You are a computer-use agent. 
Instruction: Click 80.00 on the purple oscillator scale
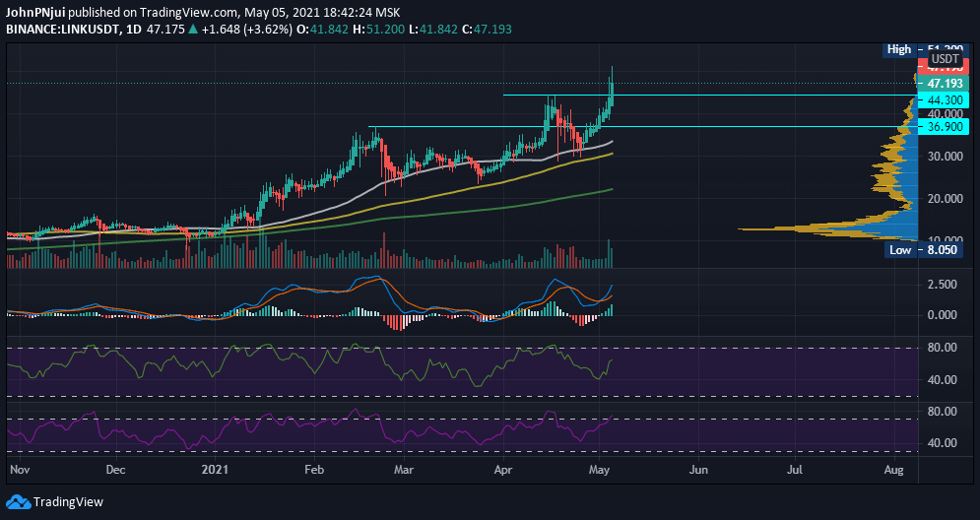[x=942, y=412]
